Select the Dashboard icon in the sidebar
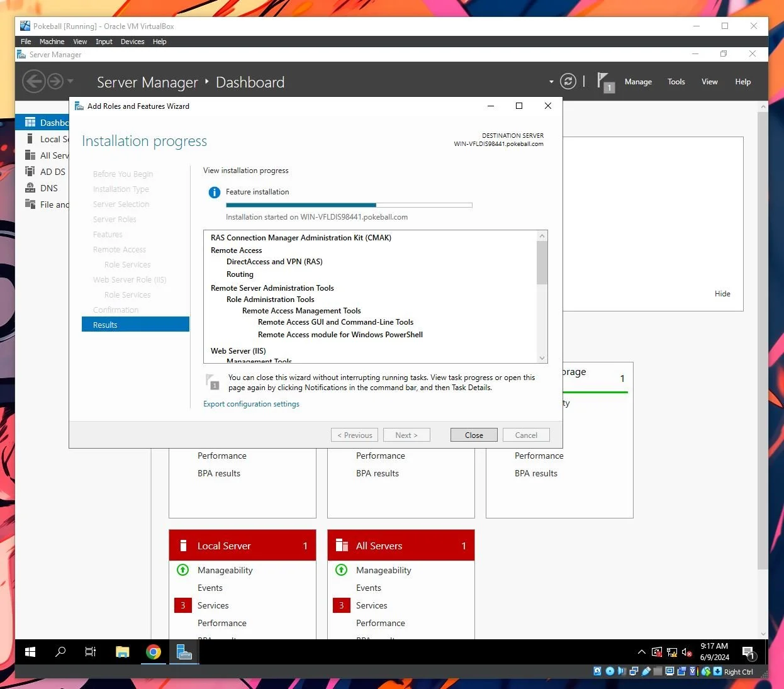Viewport: 784px width, 689px height. pos(30,122)
